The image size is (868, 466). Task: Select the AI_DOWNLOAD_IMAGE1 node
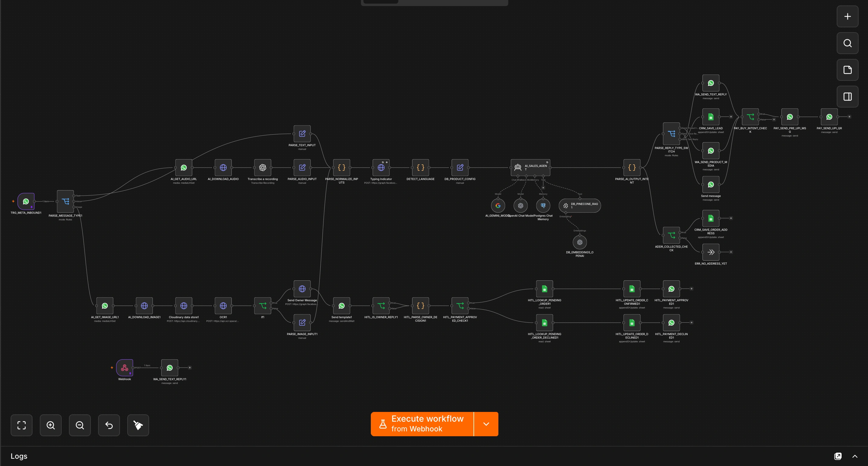pyautogui.click(x=144, y=306)
